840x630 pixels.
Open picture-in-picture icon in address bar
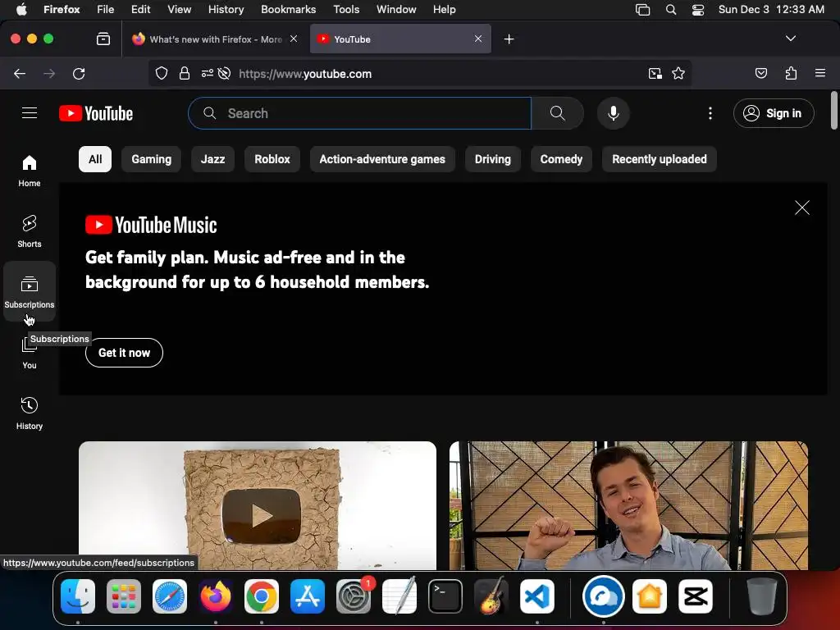coord(655,73)
